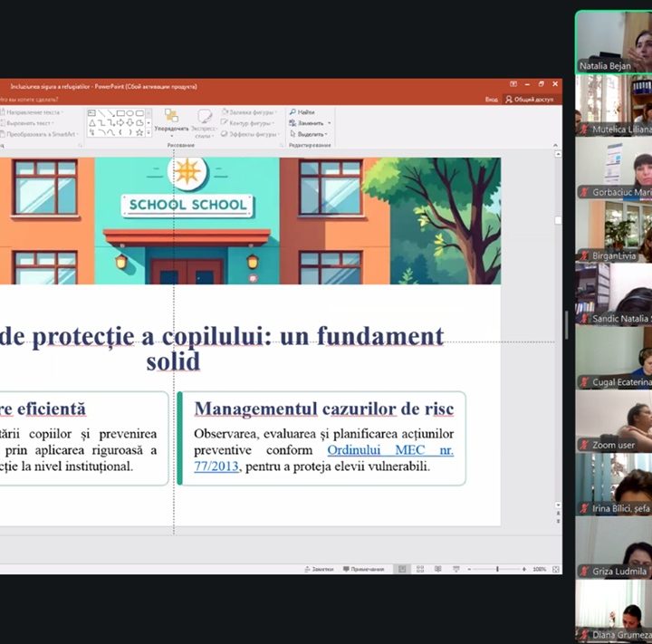Open the Выделить (Select) dropdown menu
652x644 pixels.
pyautogui.click(x=309, y=133)
